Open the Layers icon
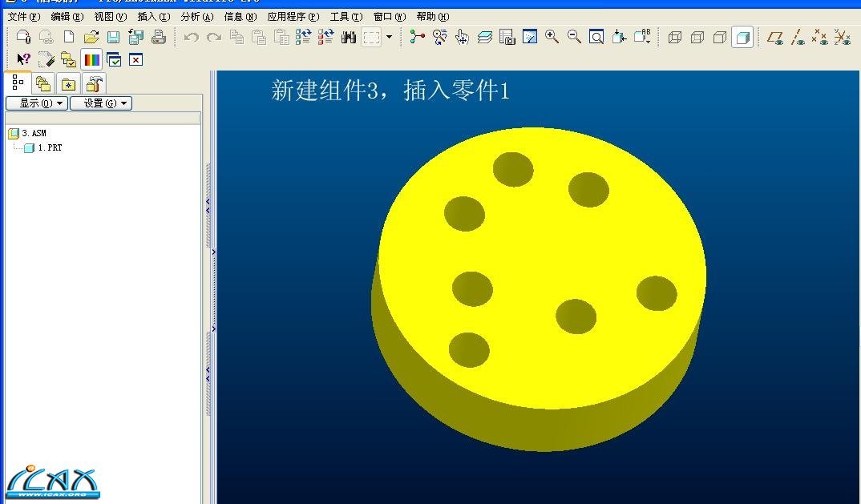The height and width of the screenshot is (504, 861). coord(484,37)
